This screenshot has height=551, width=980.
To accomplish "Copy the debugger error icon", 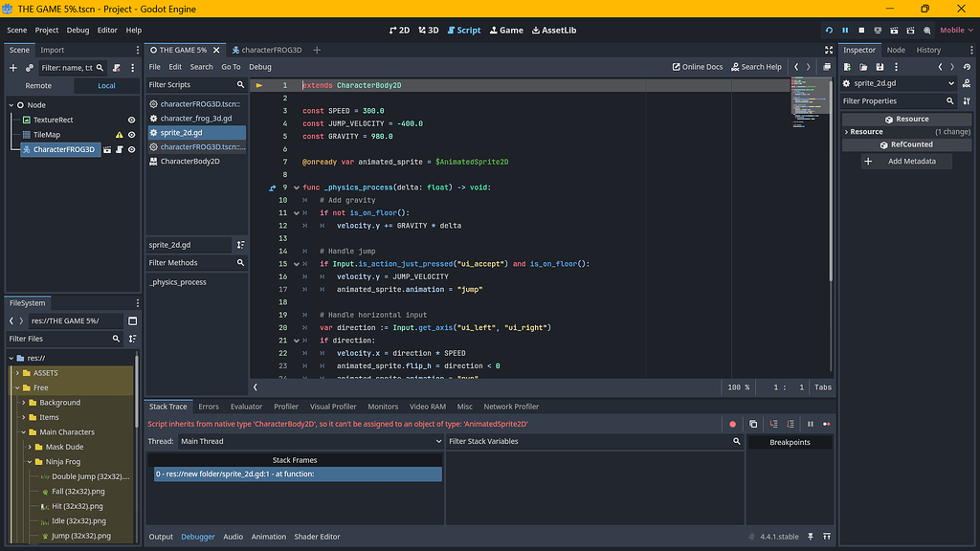I will (x=753, y=424).
